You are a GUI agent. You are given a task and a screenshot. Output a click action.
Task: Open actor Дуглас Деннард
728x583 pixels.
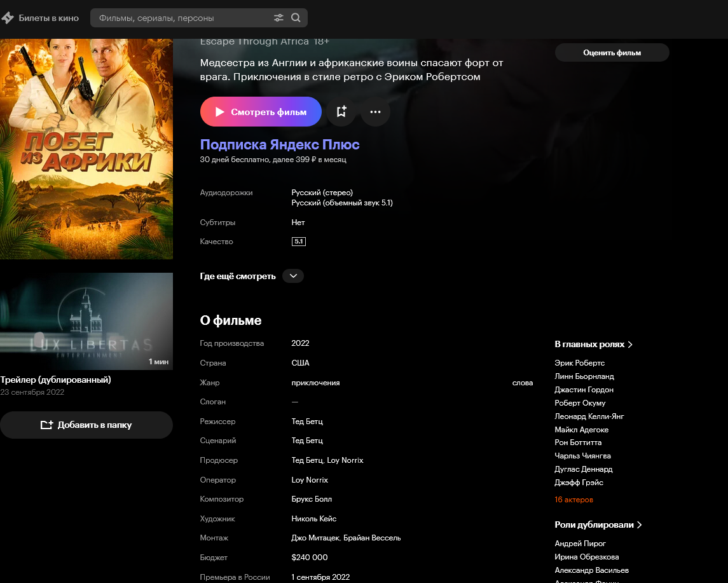[584, 469]
